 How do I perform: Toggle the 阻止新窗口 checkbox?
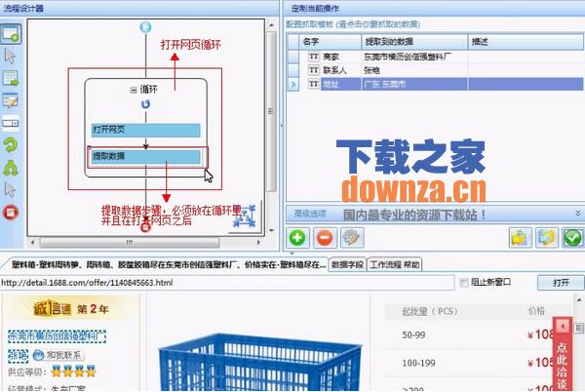[x=464, y=283]
